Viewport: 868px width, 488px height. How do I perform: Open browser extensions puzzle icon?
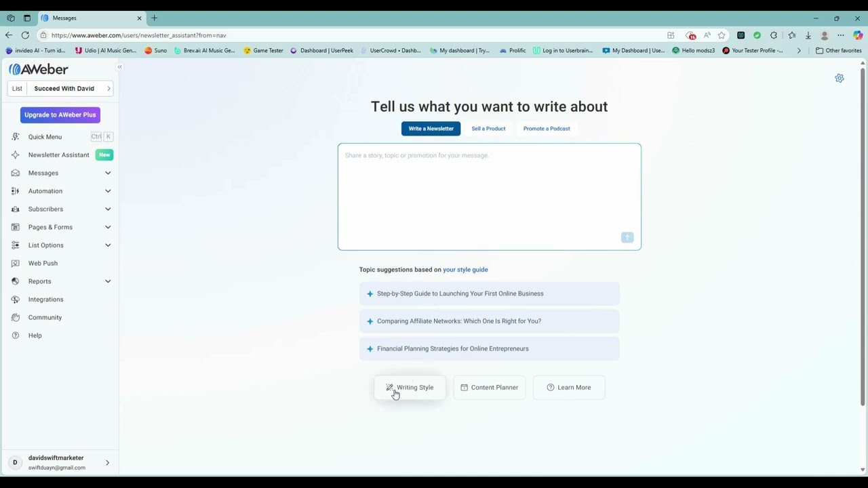(774, 35)
